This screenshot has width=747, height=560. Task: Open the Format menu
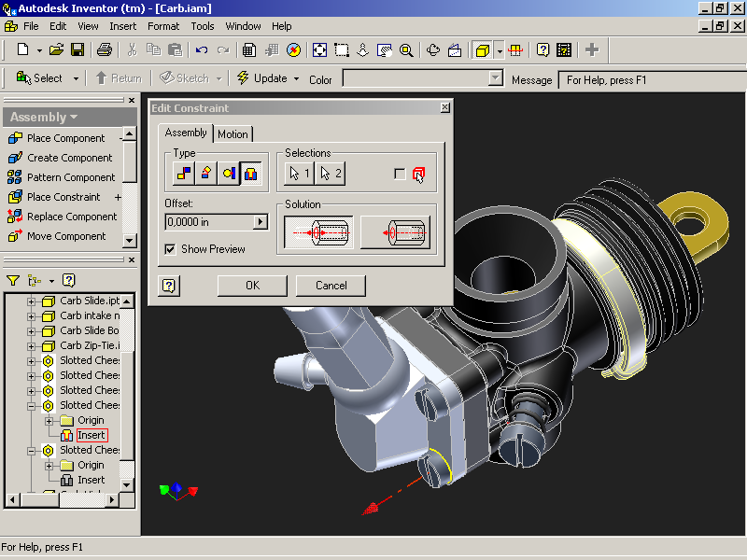(163, 26)
